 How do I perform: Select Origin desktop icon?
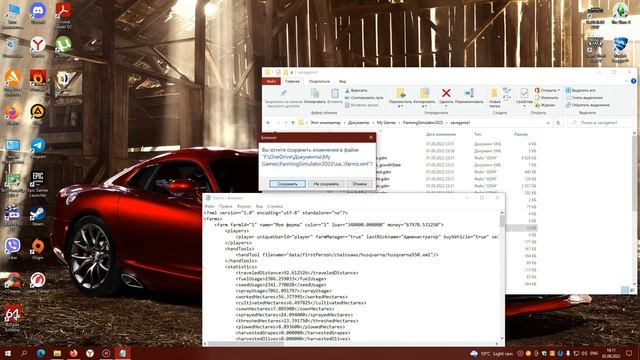[38, 249]
